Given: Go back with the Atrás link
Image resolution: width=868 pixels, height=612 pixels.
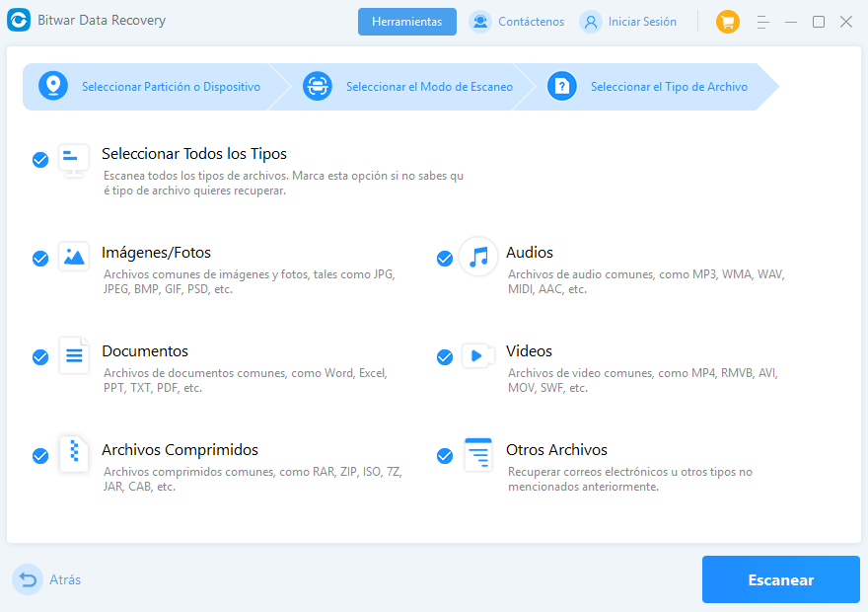Looking at the screenshot, I should [65, 579].
